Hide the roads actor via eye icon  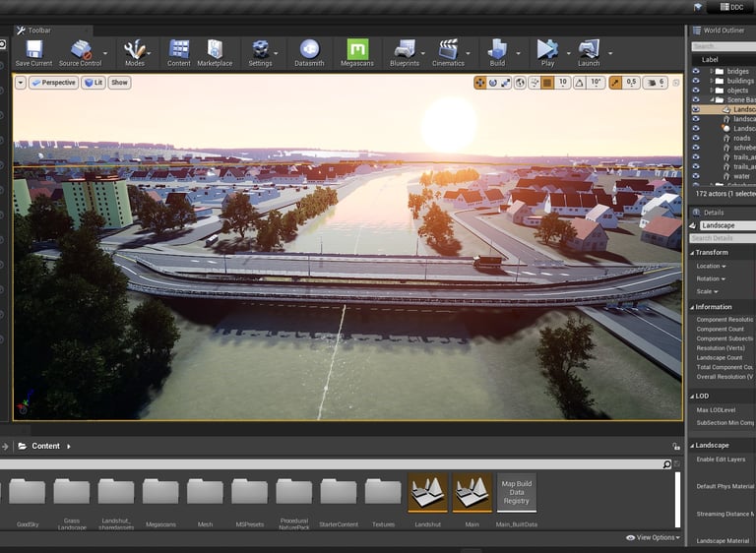coord(696,139)
